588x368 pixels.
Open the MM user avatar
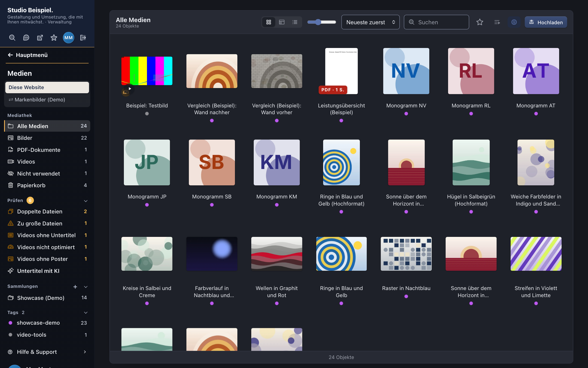[x=69, y=38]
